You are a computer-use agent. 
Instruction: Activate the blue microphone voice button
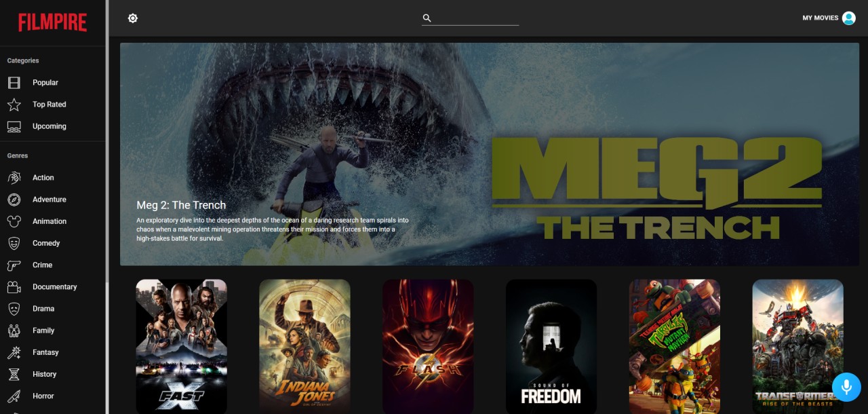846,387
